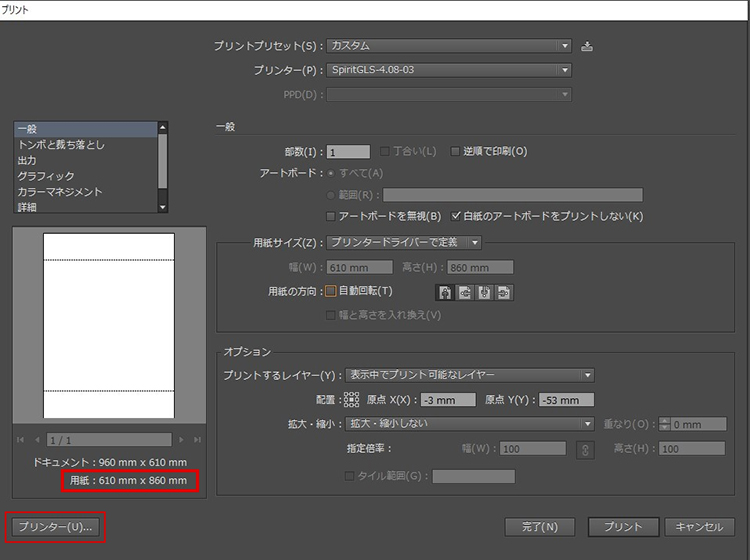The width and height of the screenshot is (750, 560).
Task: Click the キャンセル button
Action: pyautogui.click(x=699, y=527)
